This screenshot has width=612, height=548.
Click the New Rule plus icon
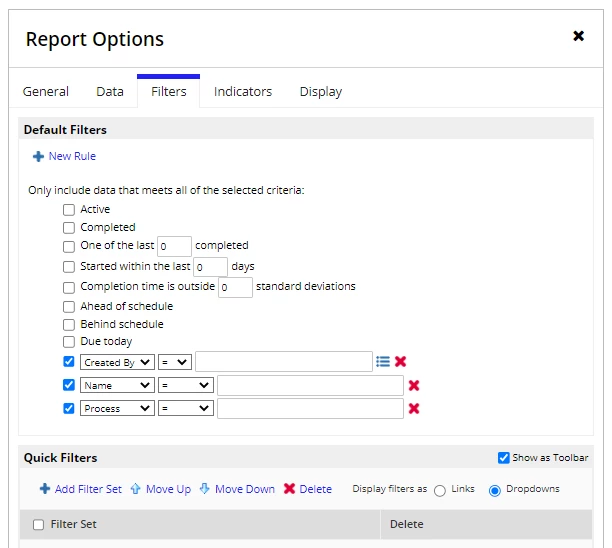tap(38, 157)
